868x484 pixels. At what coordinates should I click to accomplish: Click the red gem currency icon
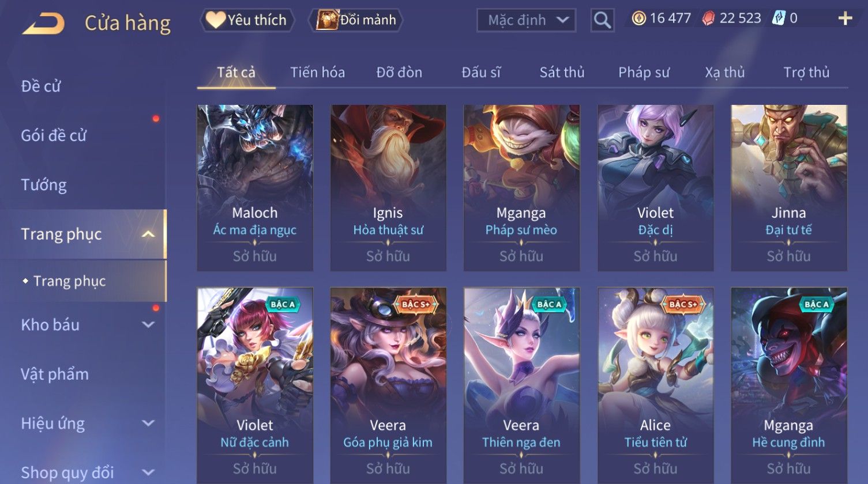coord(708,19)
